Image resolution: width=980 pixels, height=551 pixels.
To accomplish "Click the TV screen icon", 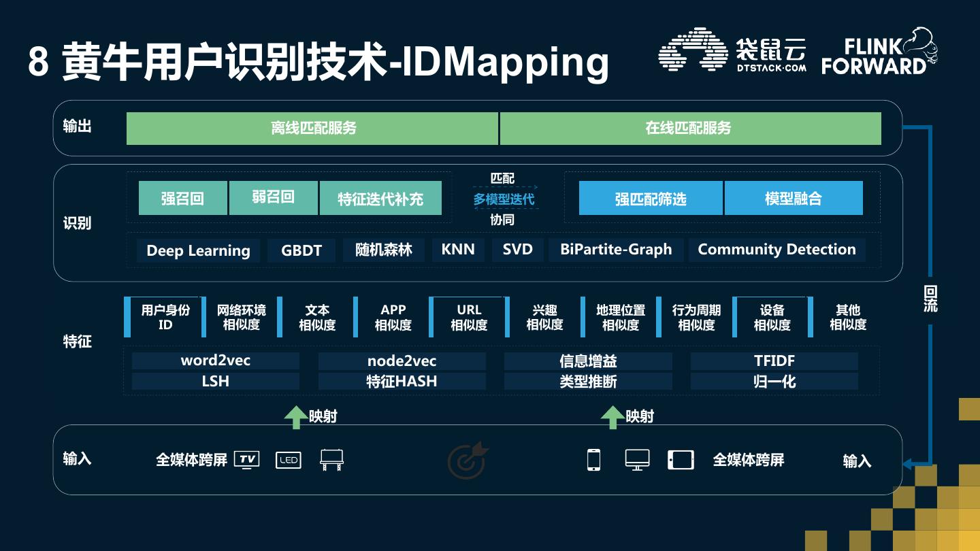I will coord(246,460).
